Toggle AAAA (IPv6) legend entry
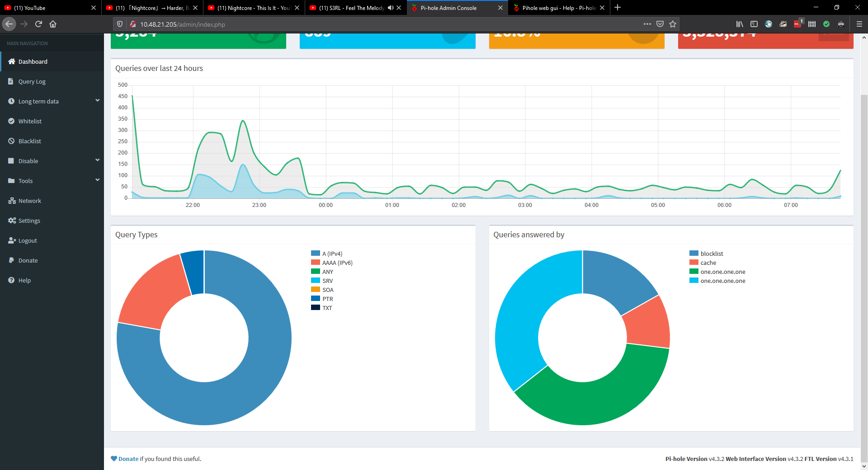 point(332,263)
